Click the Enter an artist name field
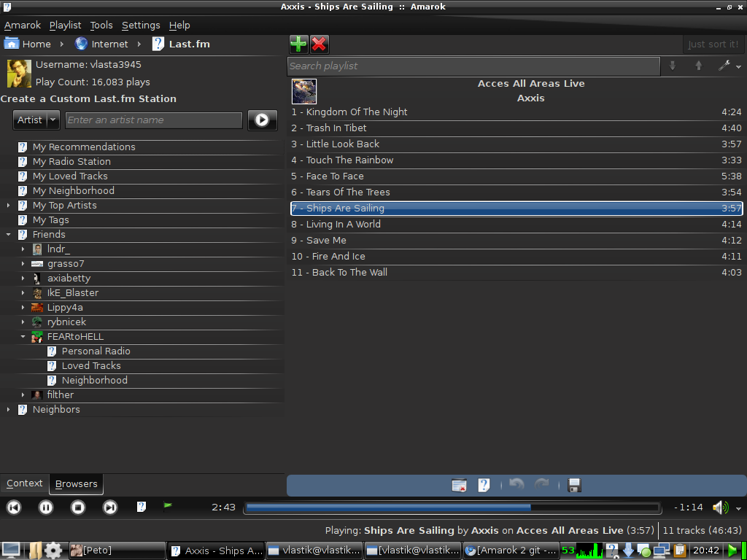 (x=154, y=120)
